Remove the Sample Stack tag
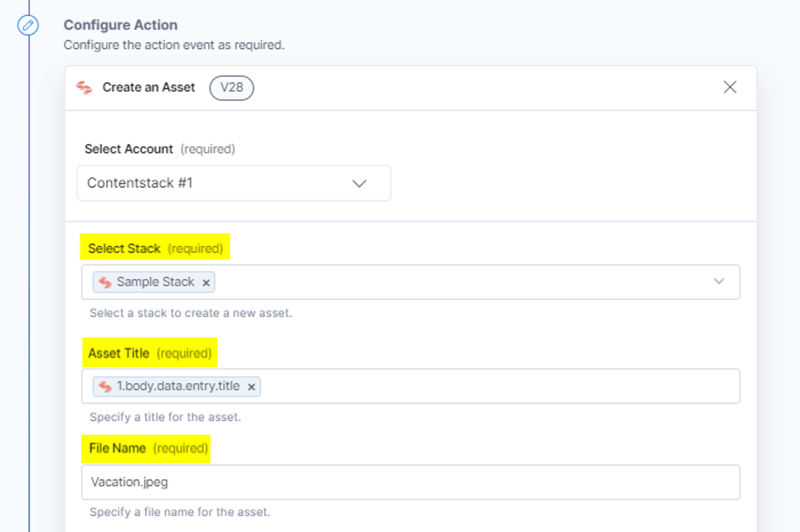 coord(206,283)
